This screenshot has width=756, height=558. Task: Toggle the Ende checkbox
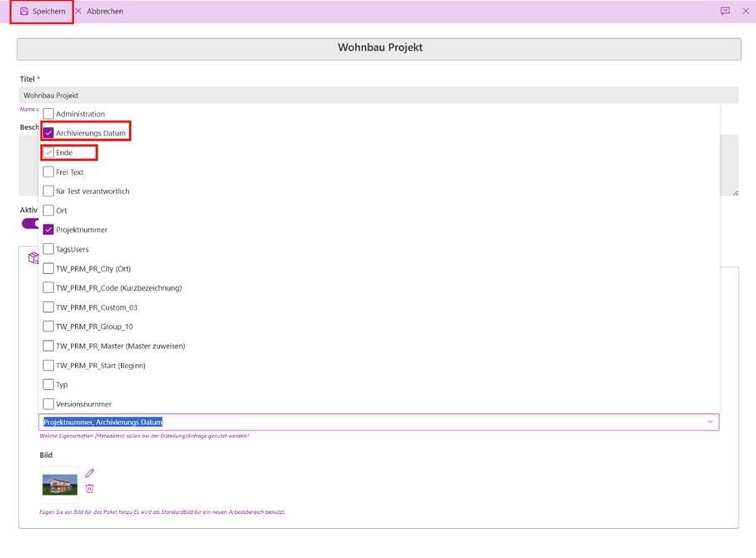[x=49, y=152]
